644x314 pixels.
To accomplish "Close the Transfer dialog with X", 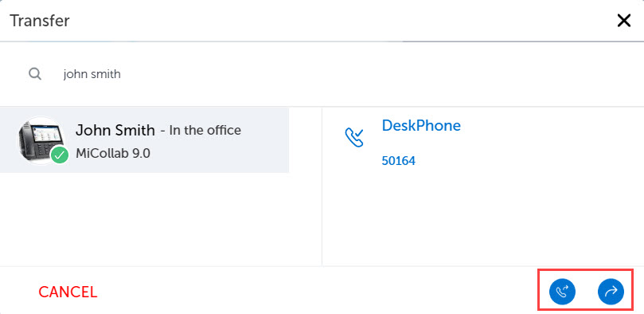I will coord(624,20).
